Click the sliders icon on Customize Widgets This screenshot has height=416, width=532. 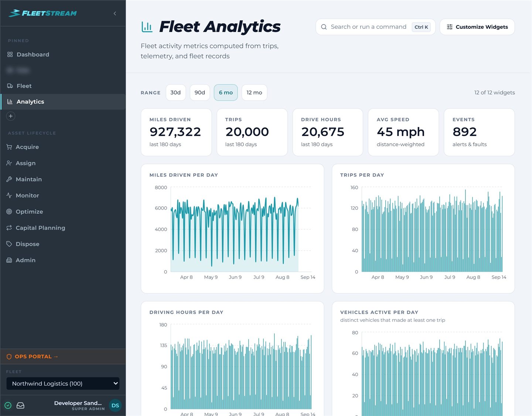click(x=450, y=27)
